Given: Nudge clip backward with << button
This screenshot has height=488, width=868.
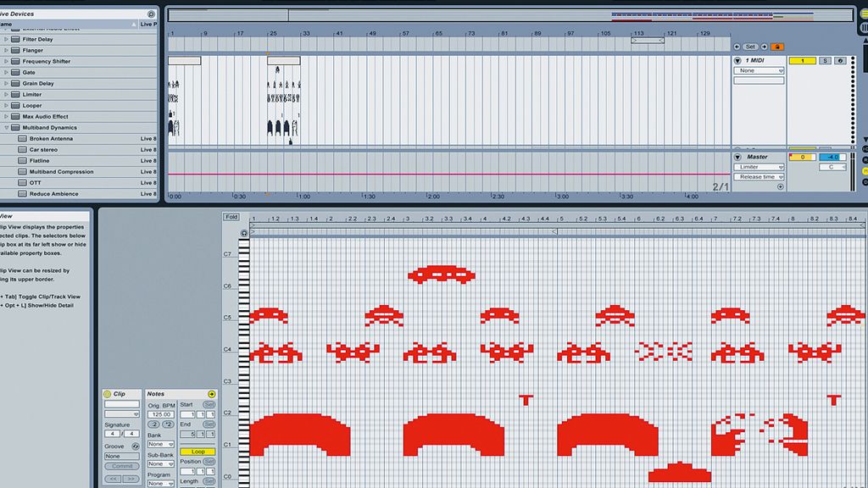Looking at the screenshot, I should [x=113, y=479].
